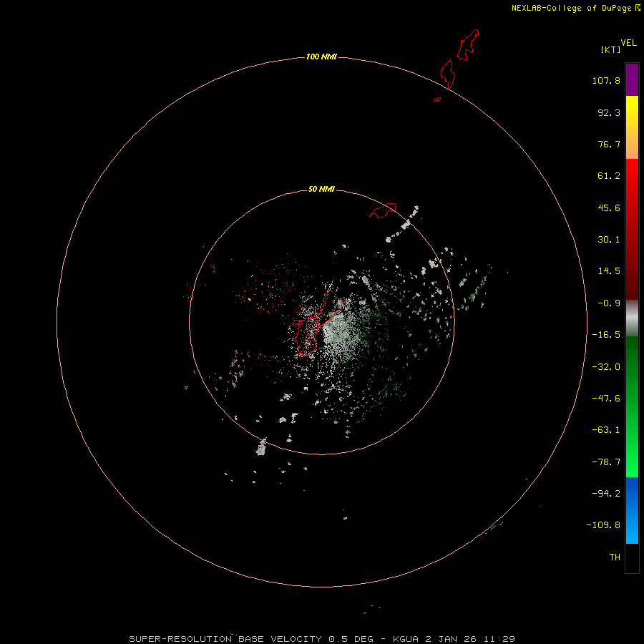Click the gray near-zero band of the color scale
Screen dimensions: 644x644
(632, 318)
